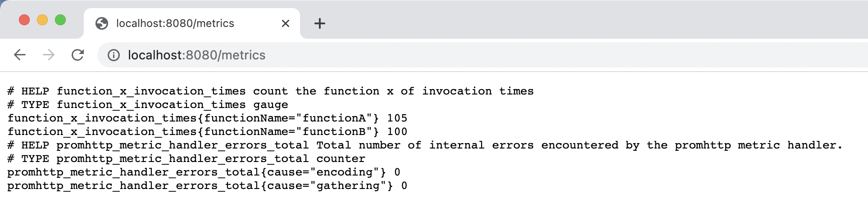Click the TYPE promhttp counter line

pyautogui.click(x=186, y=159)
